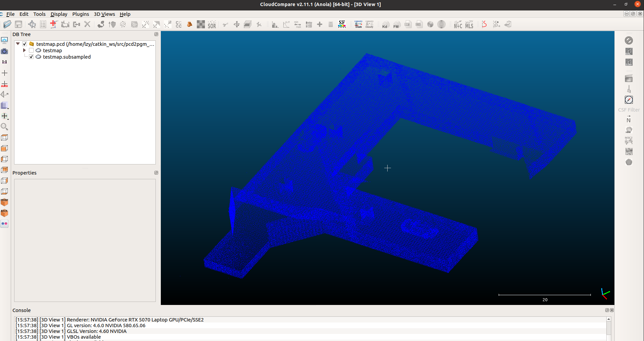Click the disabled-circle icon atop right sidebar
Image resolution: width=644 pixels, height=341 pixels.
click(629, 40)
